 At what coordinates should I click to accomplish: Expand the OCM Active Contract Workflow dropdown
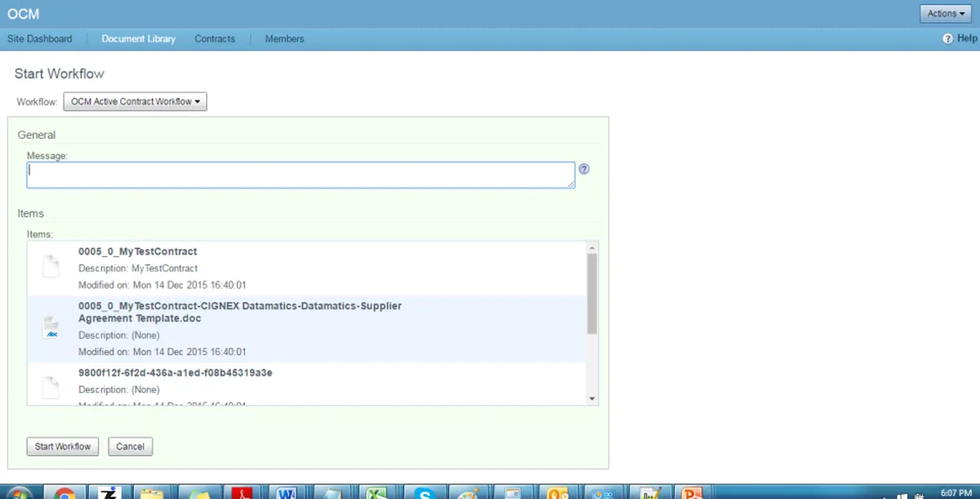coord(136,101)
